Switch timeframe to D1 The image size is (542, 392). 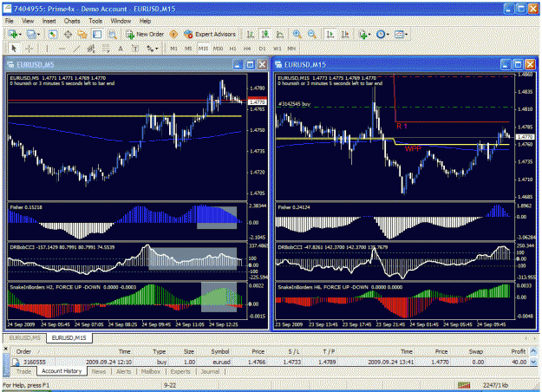[x=262, y=49]
